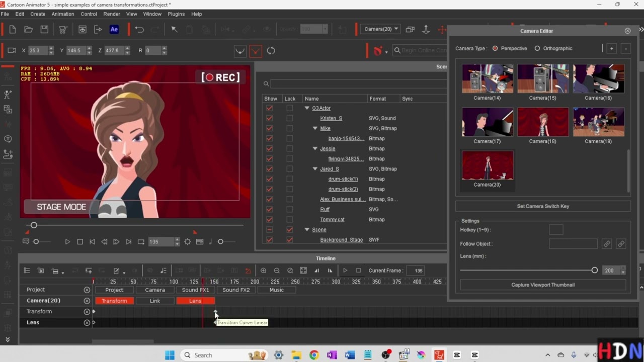Toggle Show checkbox for Ruff
The height and width of the screenshot is (362, 644).
(270, 210)
